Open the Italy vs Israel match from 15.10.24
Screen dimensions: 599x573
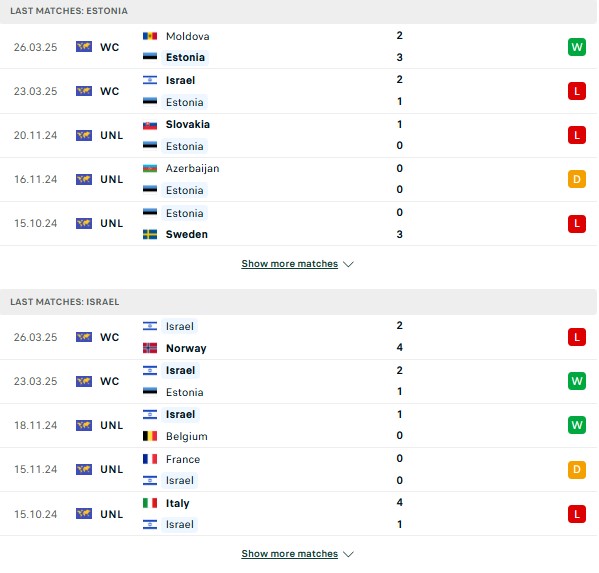(298, 514)
